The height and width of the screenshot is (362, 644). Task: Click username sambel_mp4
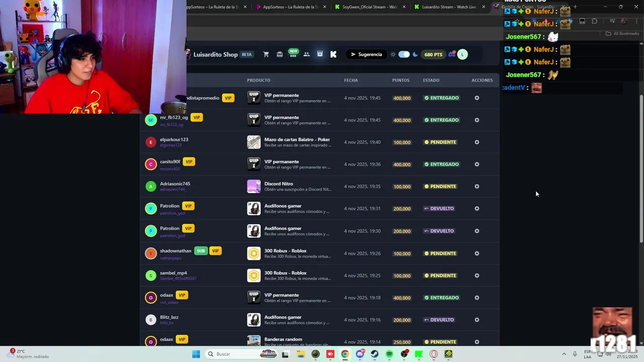click(x=174, y=273)
